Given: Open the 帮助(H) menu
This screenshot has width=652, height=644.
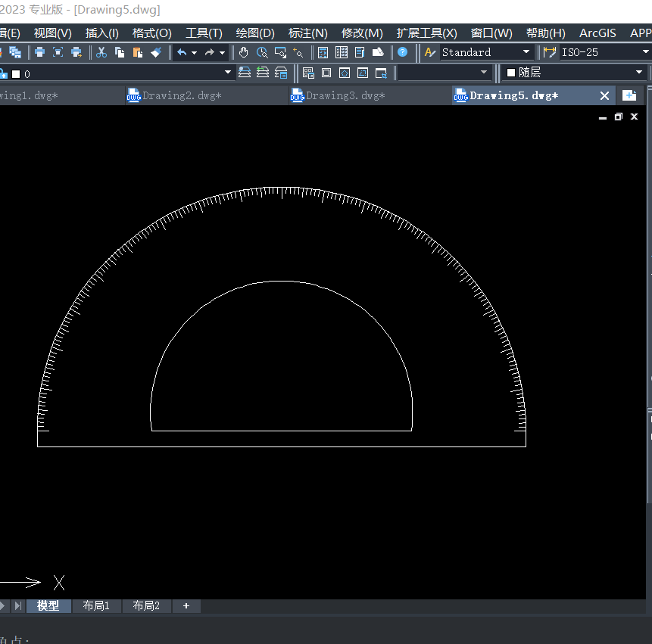Looking at the screenshot, I should click(545, 33).
